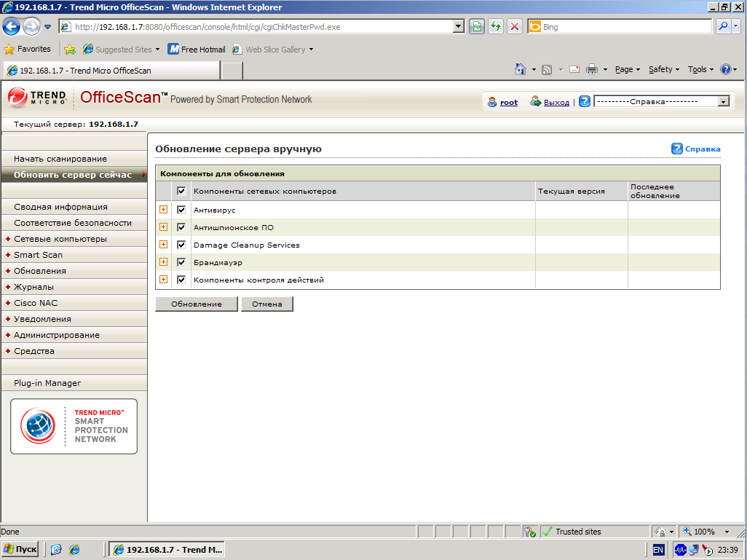Expand the Журналы menu
The image size is (747, 560).
pyautogui.click(x=74, y=287)
